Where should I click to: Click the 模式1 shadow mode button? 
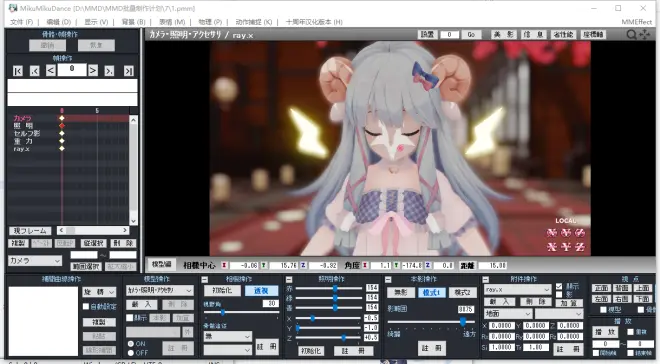pos(432,292)
